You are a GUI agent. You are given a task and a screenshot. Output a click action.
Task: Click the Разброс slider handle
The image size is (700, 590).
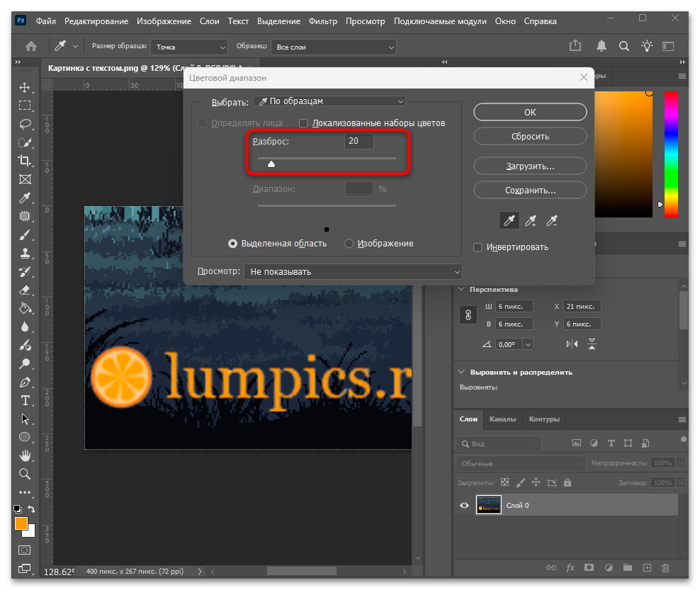(x=271, y=164)
